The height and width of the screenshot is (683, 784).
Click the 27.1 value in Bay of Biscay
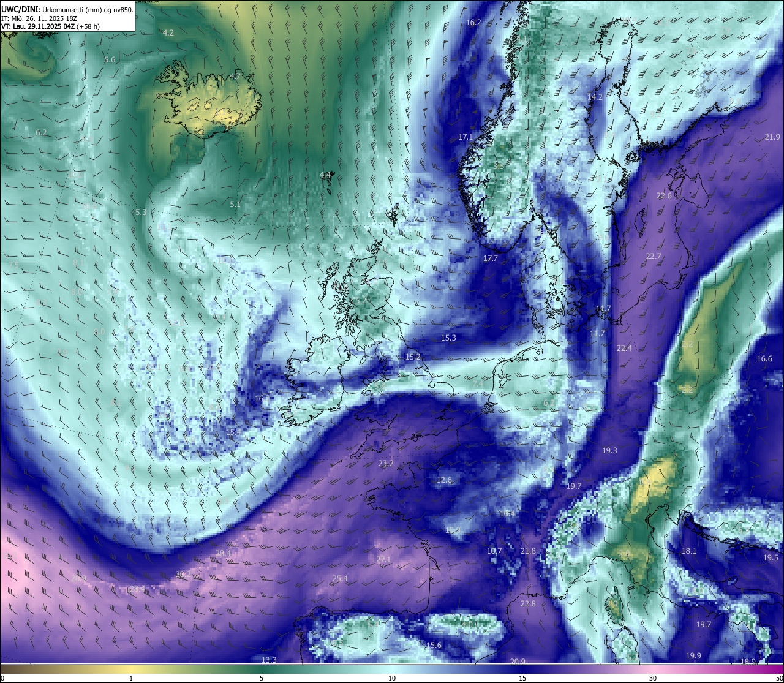point(383,560)
